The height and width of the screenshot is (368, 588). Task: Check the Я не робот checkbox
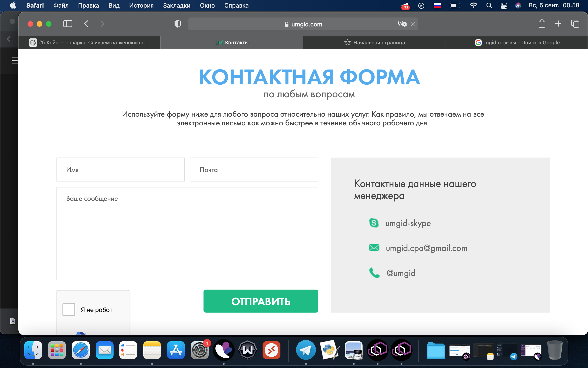(x=69, y=309)
